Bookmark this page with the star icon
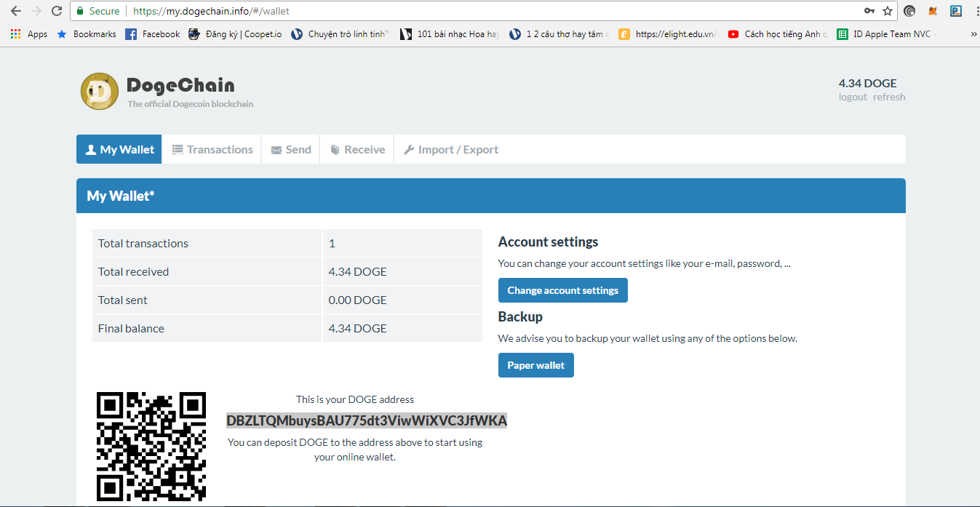This screenshot has width=980, height=507. click(888, 11)
